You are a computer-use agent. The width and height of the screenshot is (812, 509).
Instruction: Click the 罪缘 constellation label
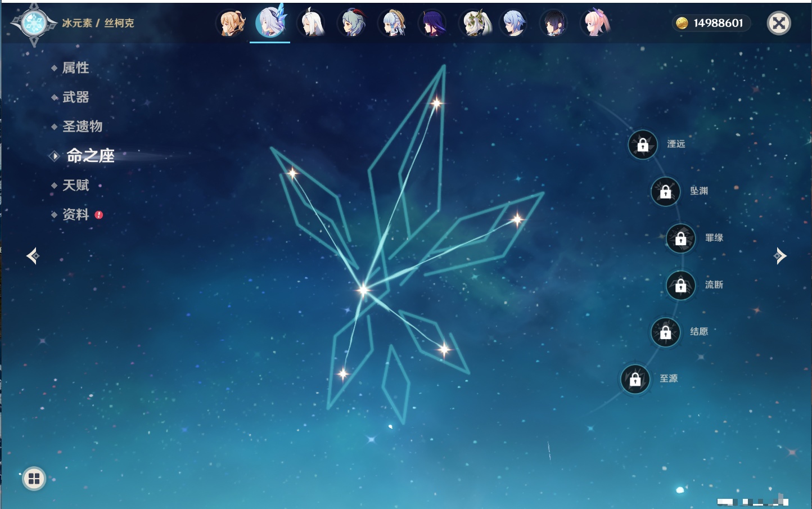(x=714, y=238)
